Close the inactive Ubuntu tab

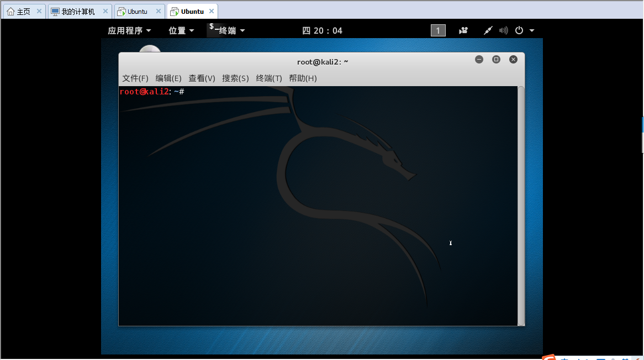159,12
